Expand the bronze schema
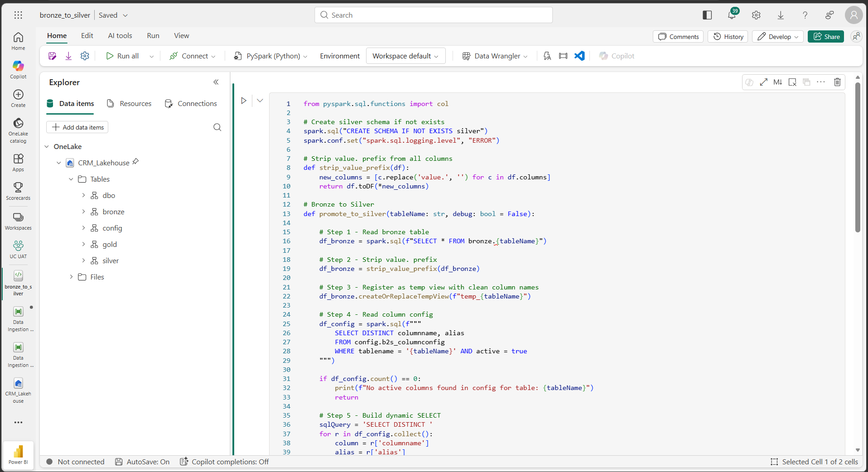Viewport: 868px width, 472px height. point(83,212)
